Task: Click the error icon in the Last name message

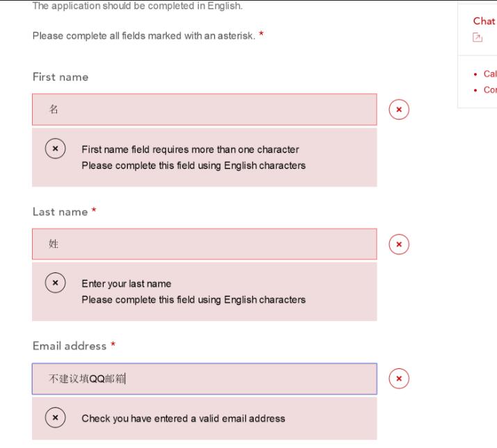Action: pyautogui.click(x=56, y=283)
